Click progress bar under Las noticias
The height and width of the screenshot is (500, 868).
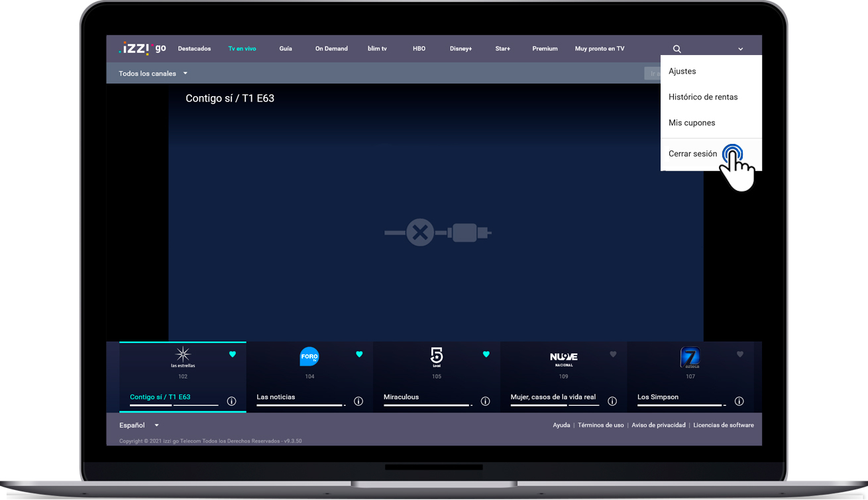point(301,405)
